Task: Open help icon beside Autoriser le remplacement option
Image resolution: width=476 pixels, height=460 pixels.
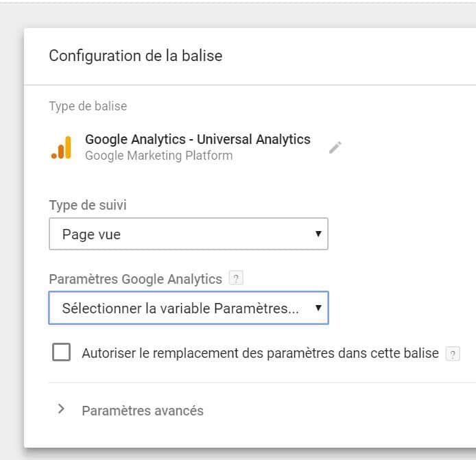Action: [x=453, y=354]
